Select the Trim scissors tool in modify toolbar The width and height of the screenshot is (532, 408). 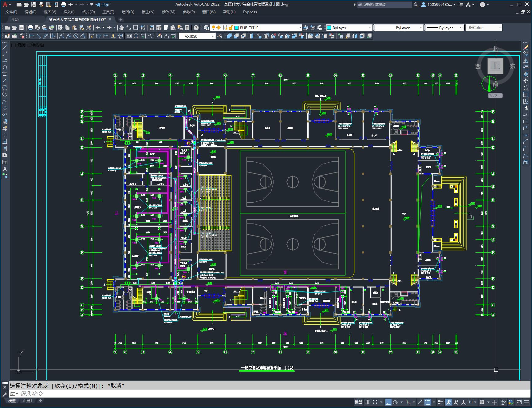[x=526, y=108]
